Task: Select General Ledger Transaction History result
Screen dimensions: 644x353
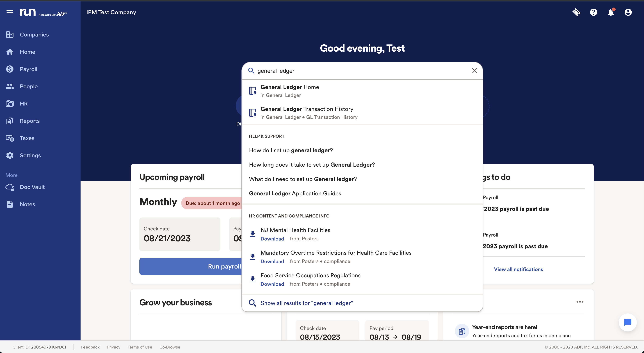Action: point(362,113)
